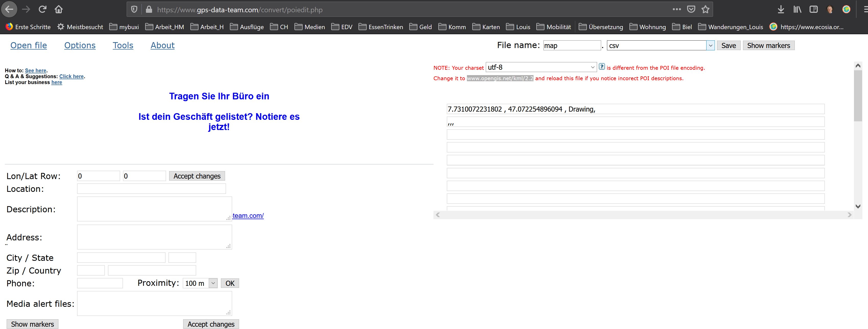
Task: Bookmark the page with the star icon
Action: pos(705,9)
